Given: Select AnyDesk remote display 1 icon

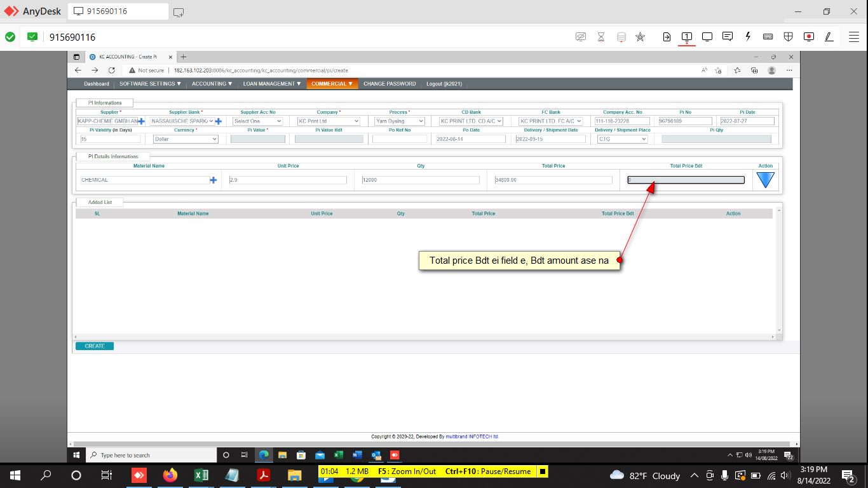Looking at the screenshot, I should pos(686,37).
